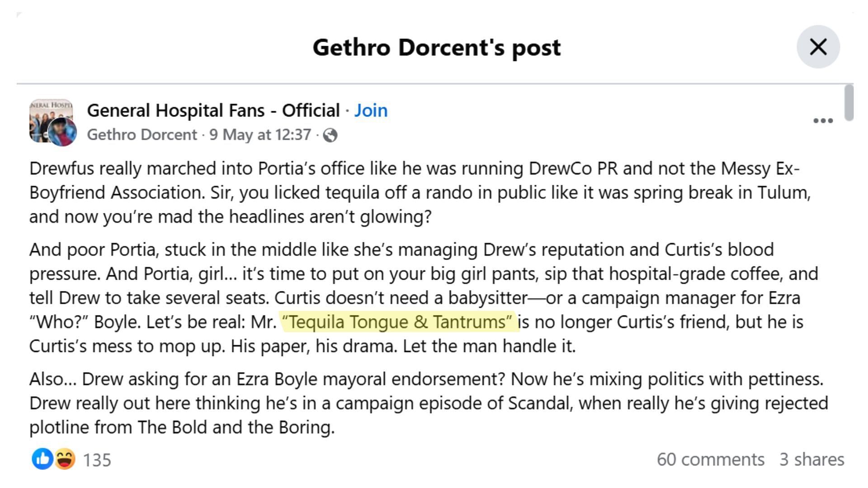Click the post scrollbar thumb
The height and width of the screenshot is (488, 868).
pos(849,103)
